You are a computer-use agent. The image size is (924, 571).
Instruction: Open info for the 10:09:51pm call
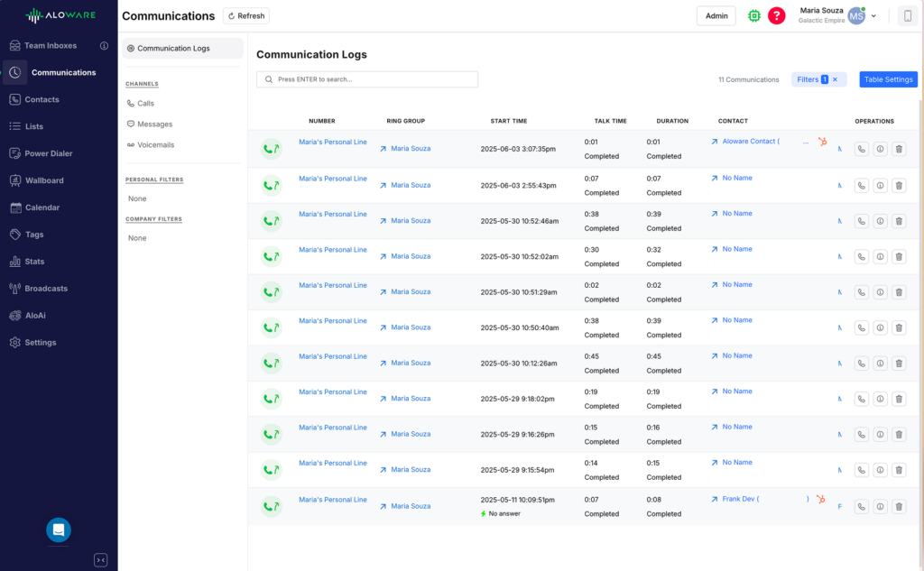pyautogui.click(x=880, y=506)
